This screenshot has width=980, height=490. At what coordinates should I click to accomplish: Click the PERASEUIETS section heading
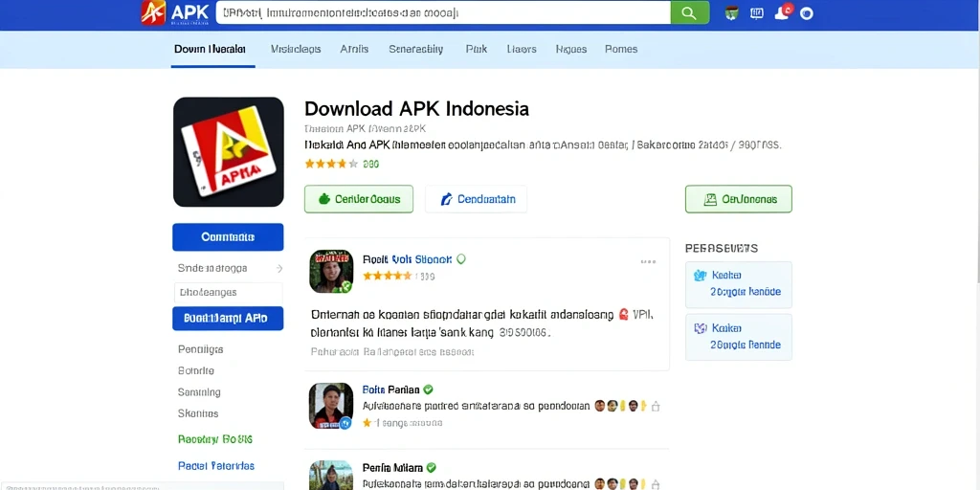tap(722, 248)
